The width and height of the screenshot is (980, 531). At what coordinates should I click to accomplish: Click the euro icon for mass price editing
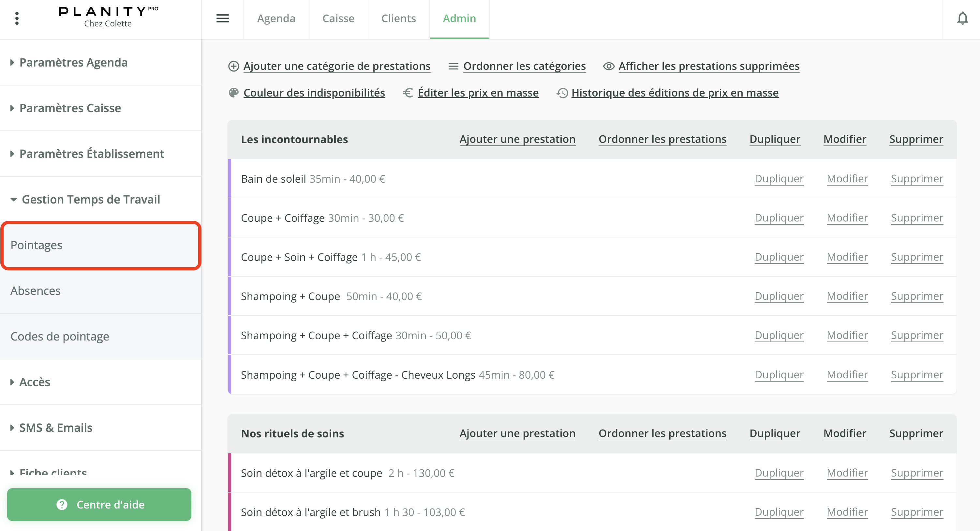pos(408,93)
